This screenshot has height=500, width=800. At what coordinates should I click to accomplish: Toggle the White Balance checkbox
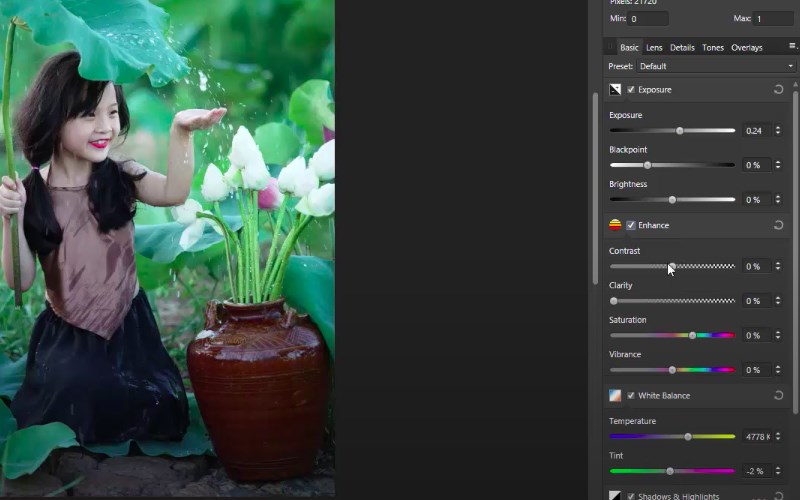(x=631, y=395)
